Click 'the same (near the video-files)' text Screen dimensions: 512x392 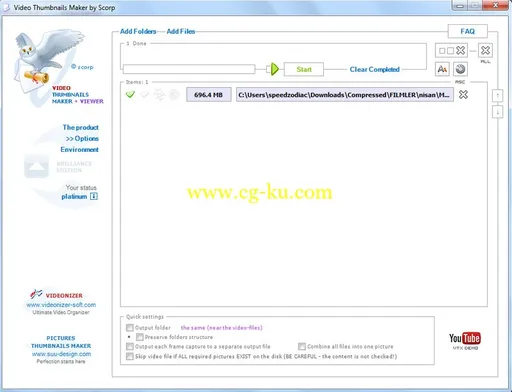pos(221,328)
